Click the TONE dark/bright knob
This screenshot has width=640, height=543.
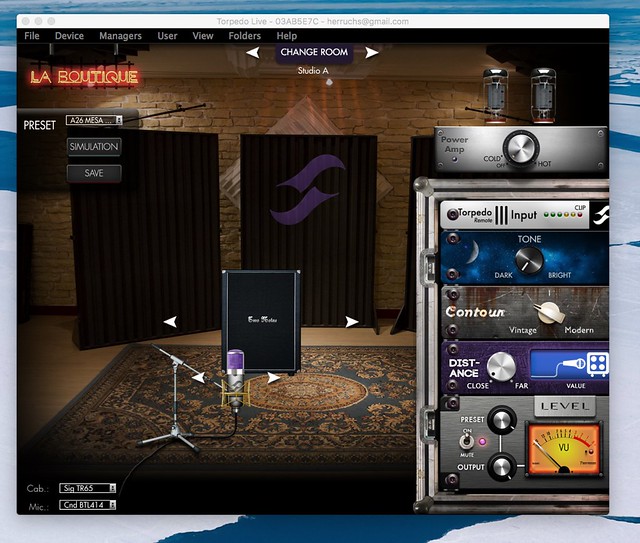click(529, 260)
